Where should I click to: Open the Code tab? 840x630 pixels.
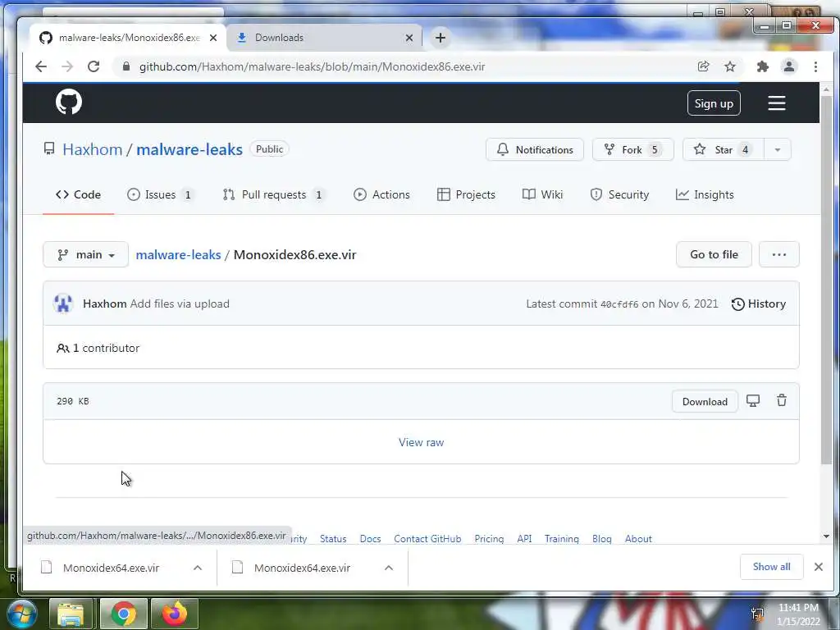coord(78,194)
